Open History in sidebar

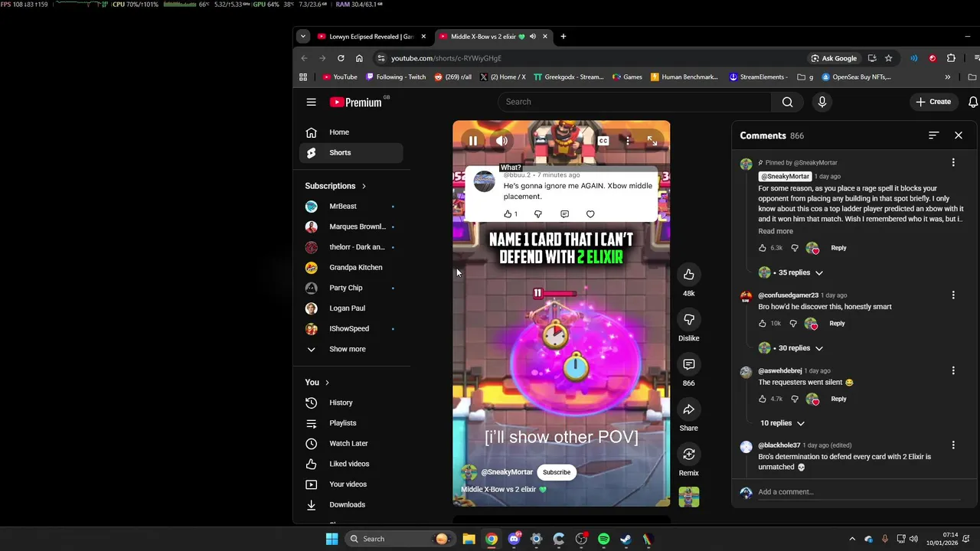point(351,403)
